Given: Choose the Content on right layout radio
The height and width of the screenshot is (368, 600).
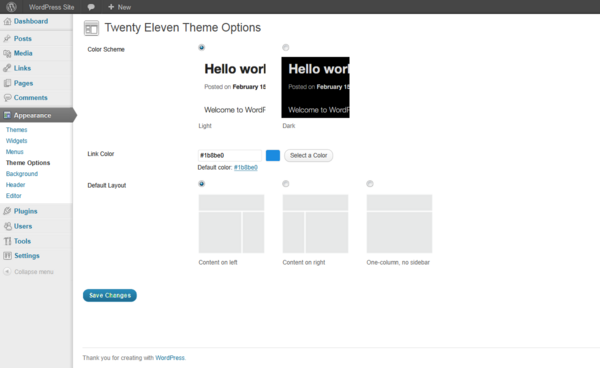Looking at the screenshot, I should coord(285,184).
